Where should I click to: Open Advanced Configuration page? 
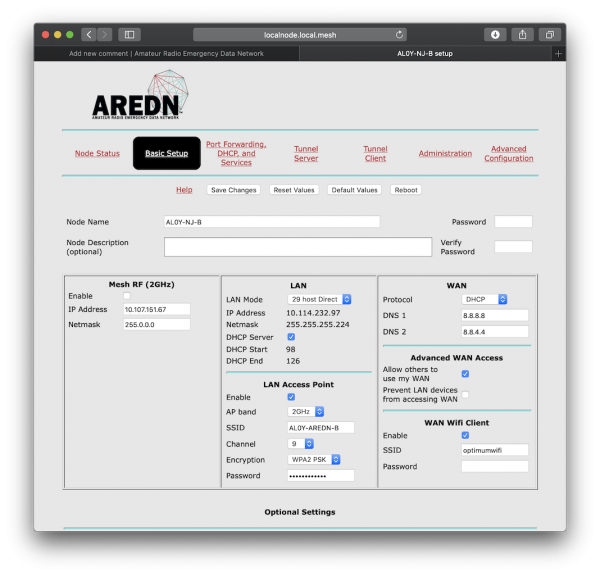(509, 153)
